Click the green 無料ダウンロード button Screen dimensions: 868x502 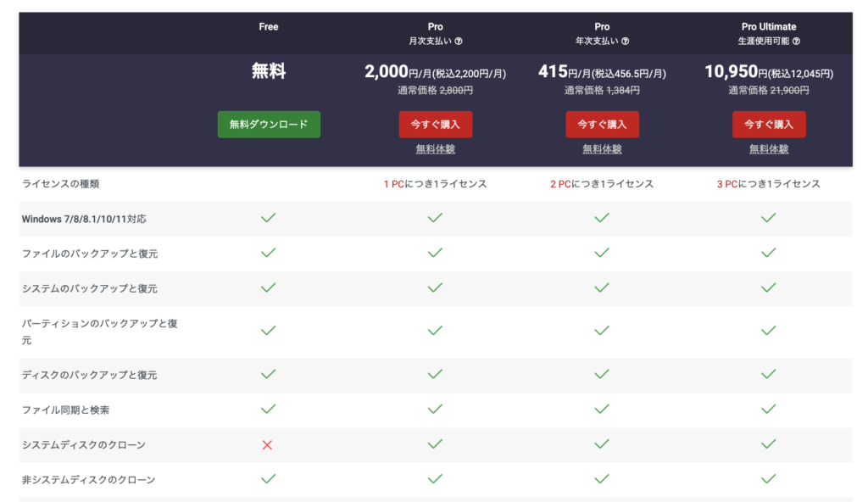[269, 124]
